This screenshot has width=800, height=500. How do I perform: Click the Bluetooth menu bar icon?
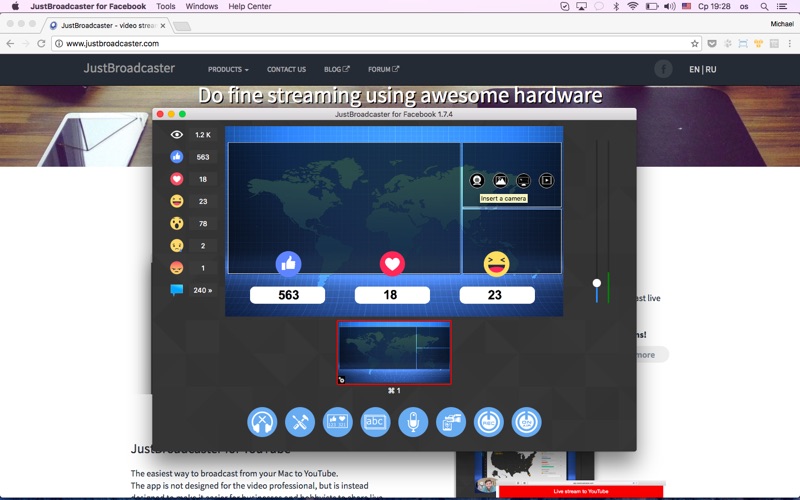click(x=616, y=6)
